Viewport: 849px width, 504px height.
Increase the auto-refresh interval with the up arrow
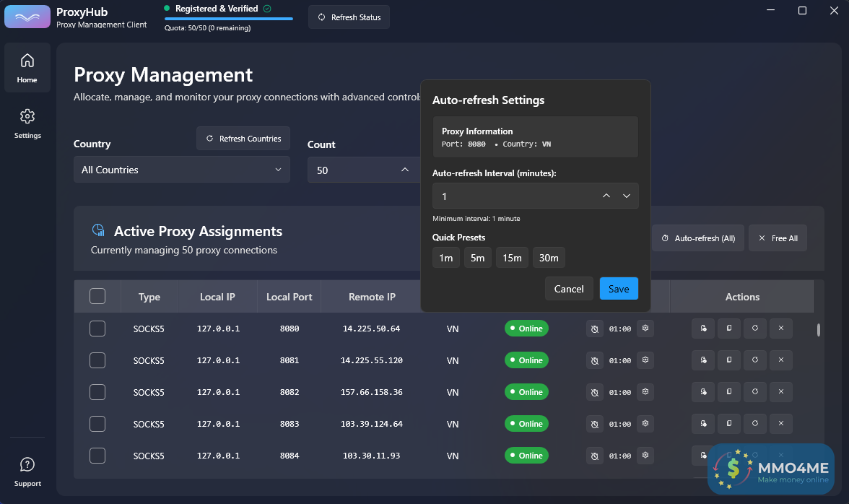[606, 196]
